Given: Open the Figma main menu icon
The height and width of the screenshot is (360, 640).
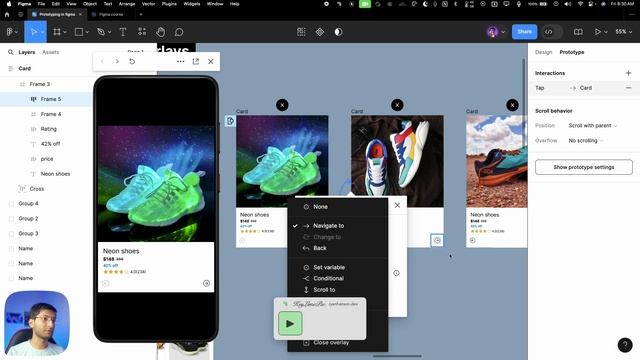Looking at the screenshot, I should [9, 32].
